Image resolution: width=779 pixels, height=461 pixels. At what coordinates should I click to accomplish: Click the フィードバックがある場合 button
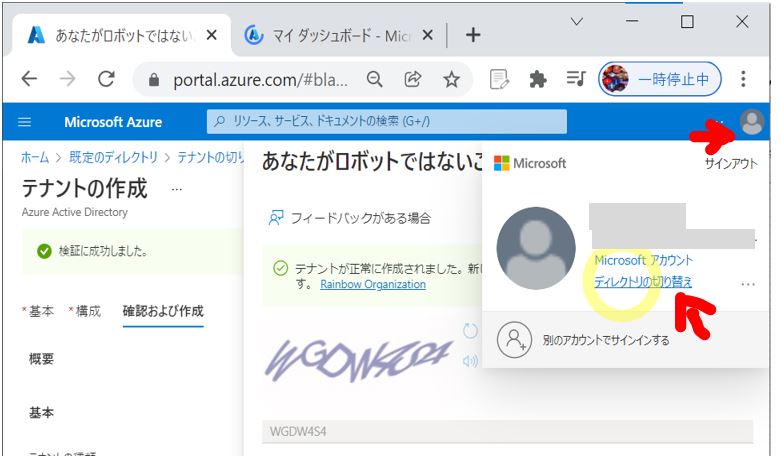(350, 218)
